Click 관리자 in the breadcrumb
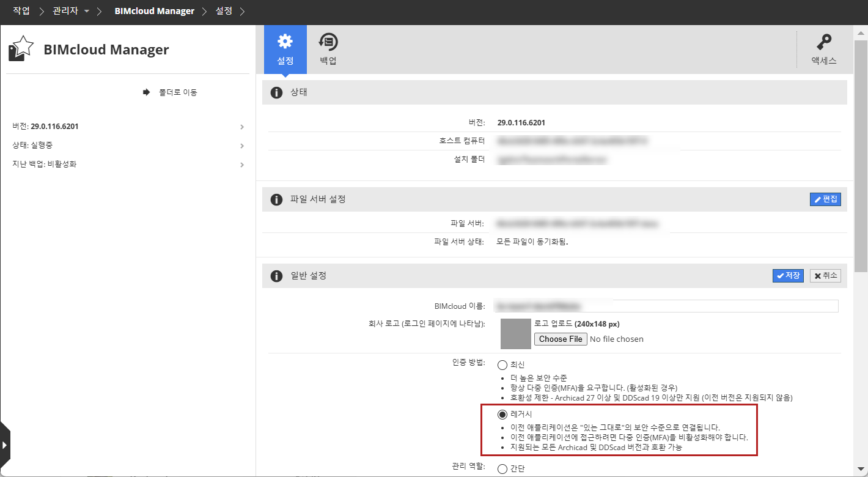 [66, 11]
